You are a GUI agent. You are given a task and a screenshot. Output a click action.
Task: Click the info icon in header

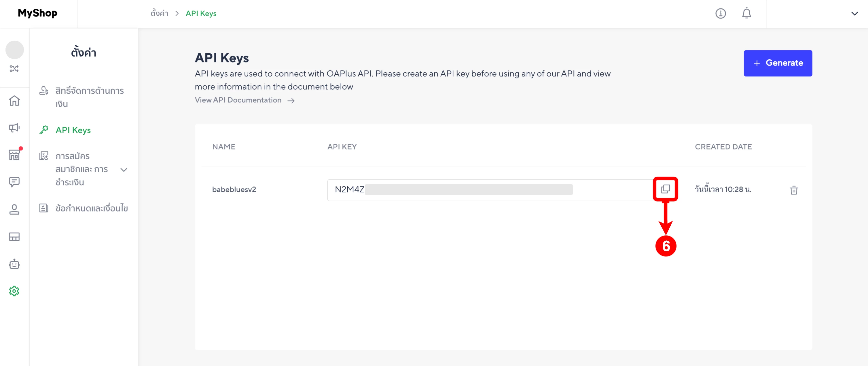click(721, 14)
